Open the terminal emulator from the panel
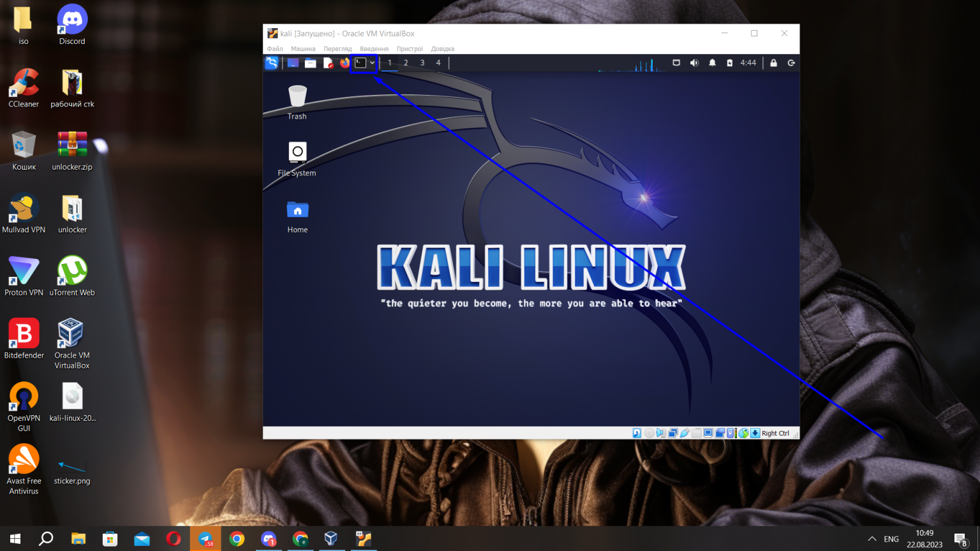This screenshot has width=980, height=551. (360, 62)
